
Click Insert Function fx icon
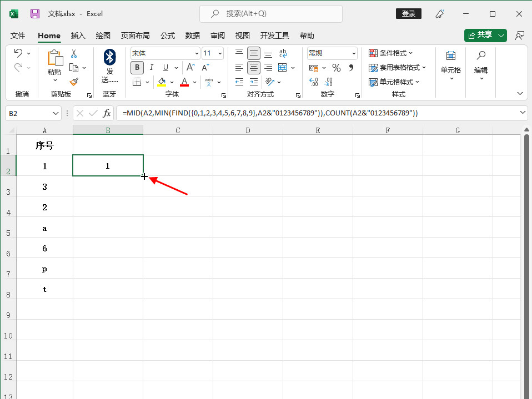pos(107,113)
